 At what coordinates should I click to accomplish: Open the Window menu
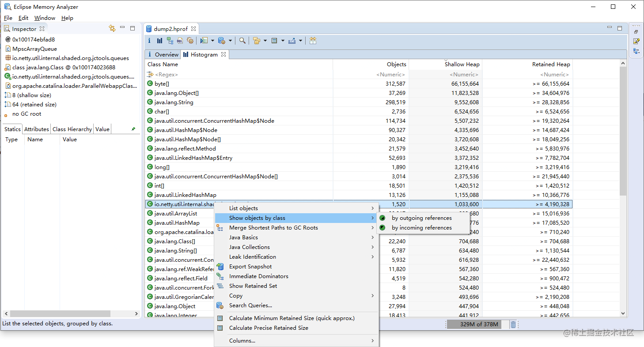click(45, 18)
